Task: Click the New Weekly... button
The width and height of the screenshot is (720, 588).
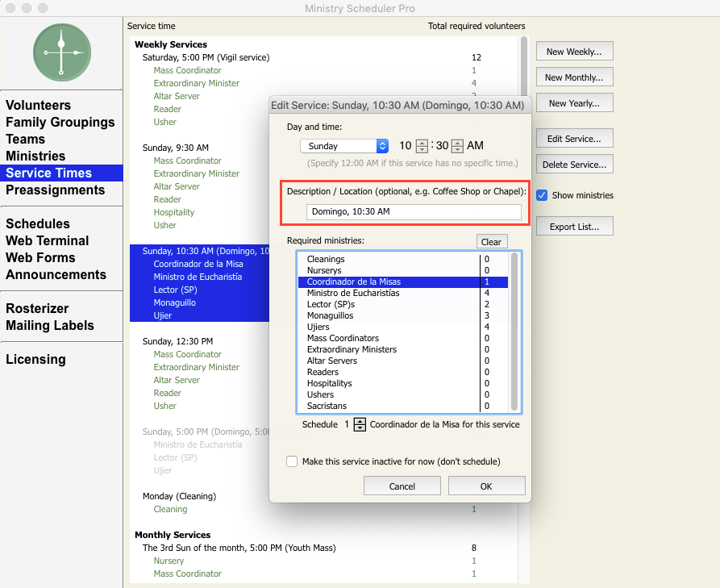Action: tap(574, 52)
